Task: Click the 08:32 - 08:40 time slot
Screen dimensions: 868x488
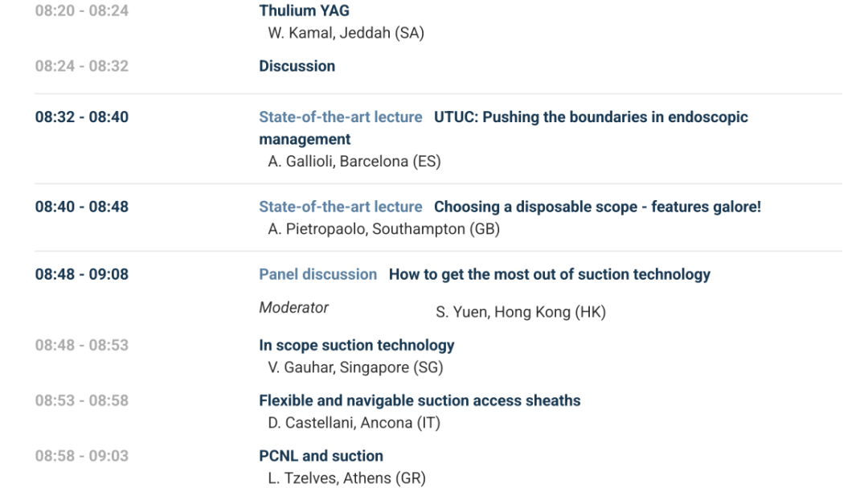Action: pos(81,117)
